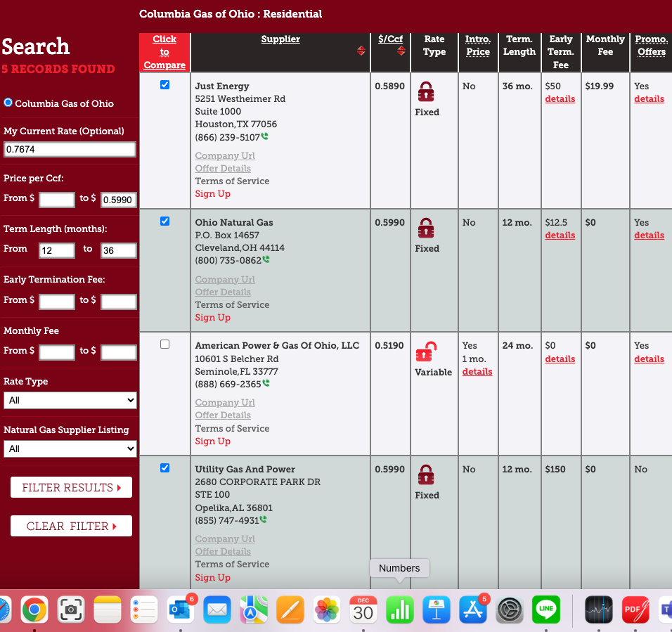Click the Supplier column sort arrows
672x632 pixels.
pos(361,51)
